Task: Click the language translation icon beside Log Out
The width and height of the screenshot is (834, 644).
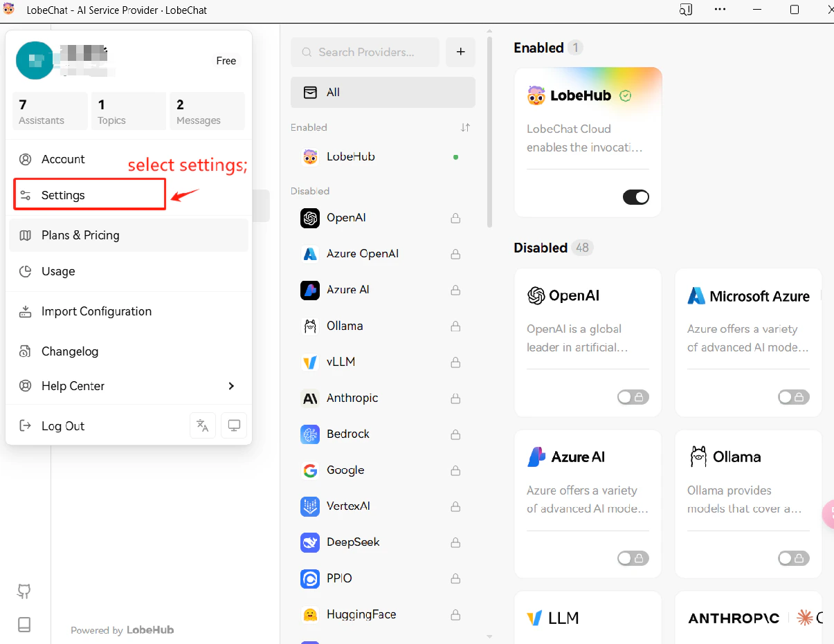Action: coord(202,425)
